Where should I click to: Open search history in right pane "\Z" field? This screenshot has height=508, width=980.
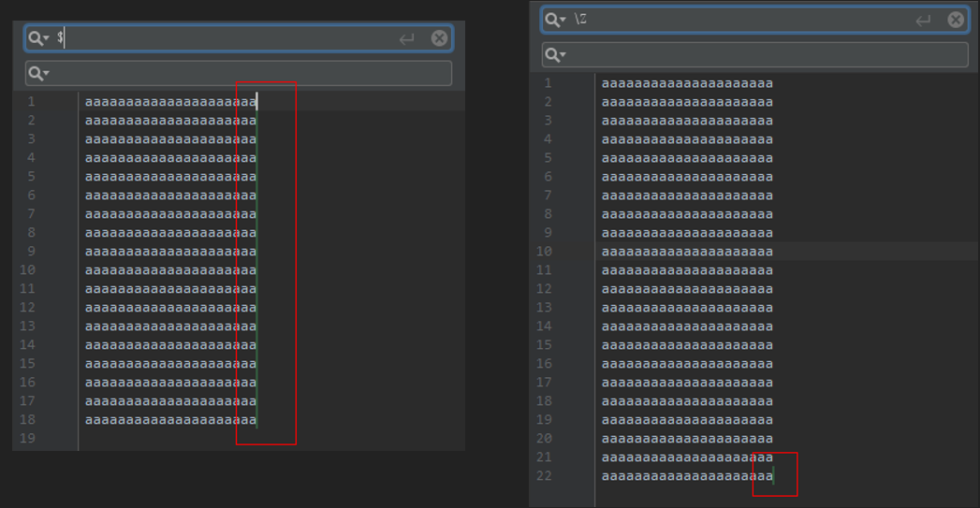(x=555, y=20)
